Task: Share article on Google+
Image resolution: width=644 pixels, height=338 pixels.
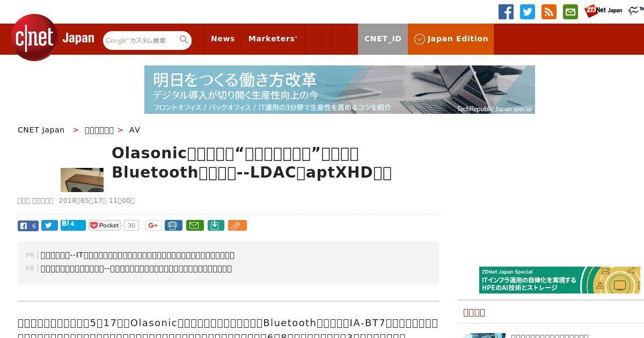Action: coord(153,226)
